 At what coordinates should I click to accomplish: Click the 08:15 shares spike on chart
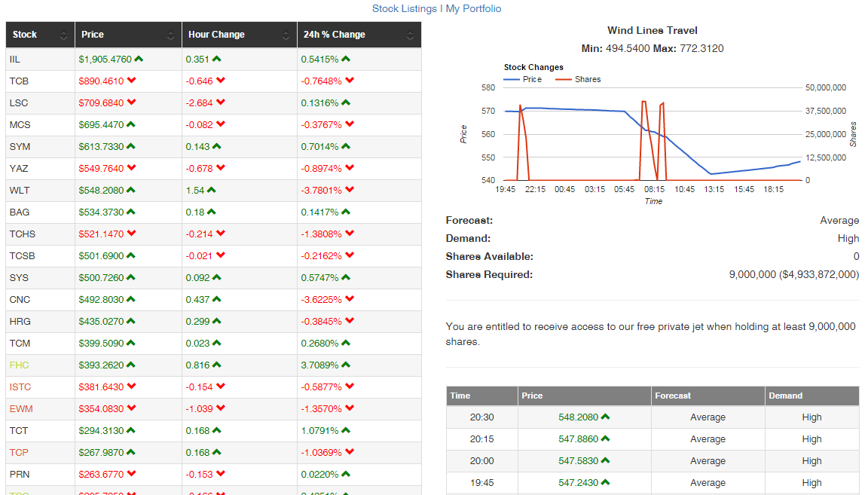(x=643, y=139)
